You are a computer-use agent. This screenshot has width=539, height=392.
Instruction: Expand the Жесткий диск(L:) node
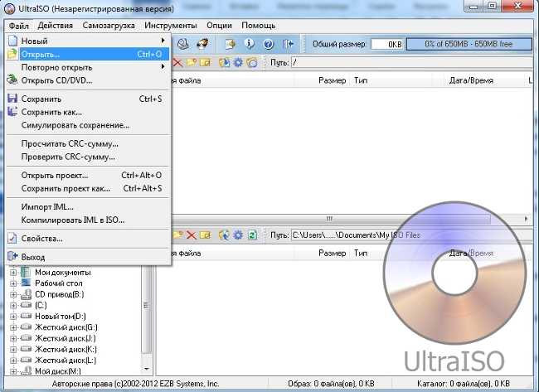click(x=13, y=361)
